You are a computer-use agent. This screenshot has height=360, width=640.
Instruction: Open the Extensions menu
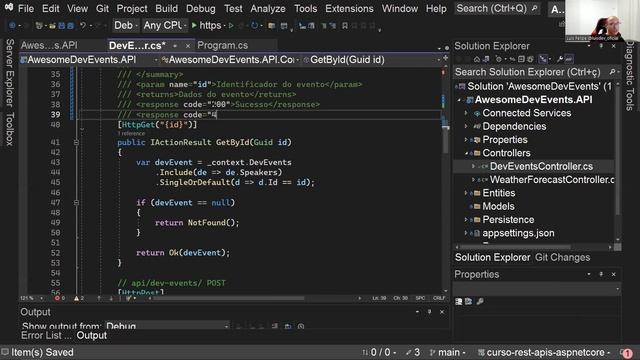click(349, 9)
